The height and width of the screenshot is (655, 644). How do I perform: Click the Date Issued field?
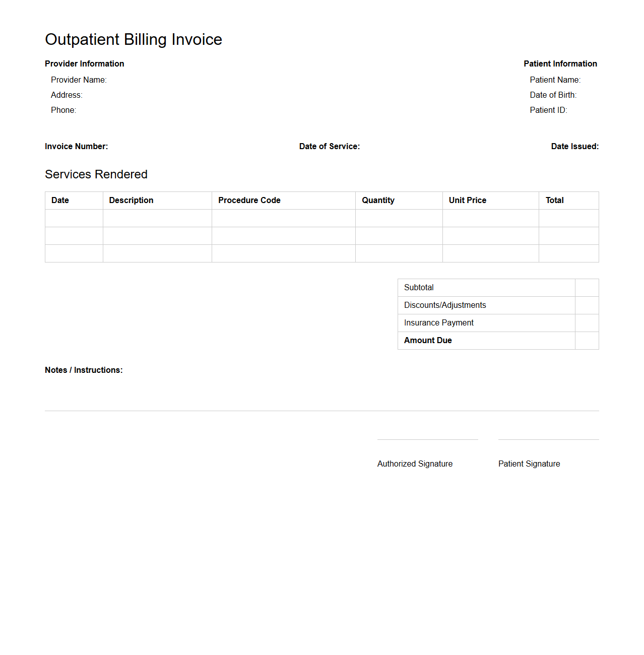point(574,146)
